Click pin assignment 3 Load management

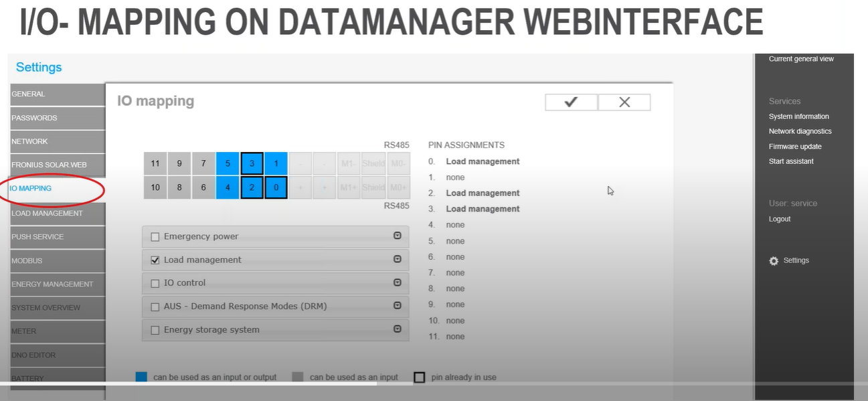coord(483,209)
